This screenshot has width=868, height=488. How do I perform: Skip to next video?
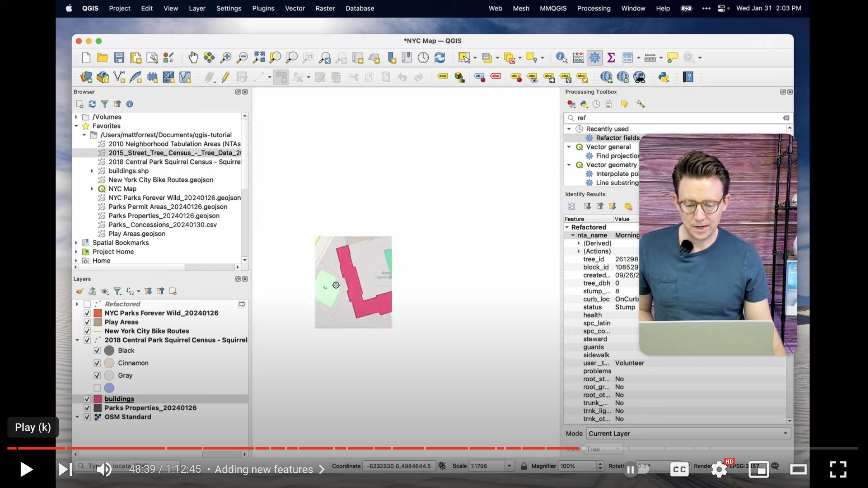click(65, 469)
